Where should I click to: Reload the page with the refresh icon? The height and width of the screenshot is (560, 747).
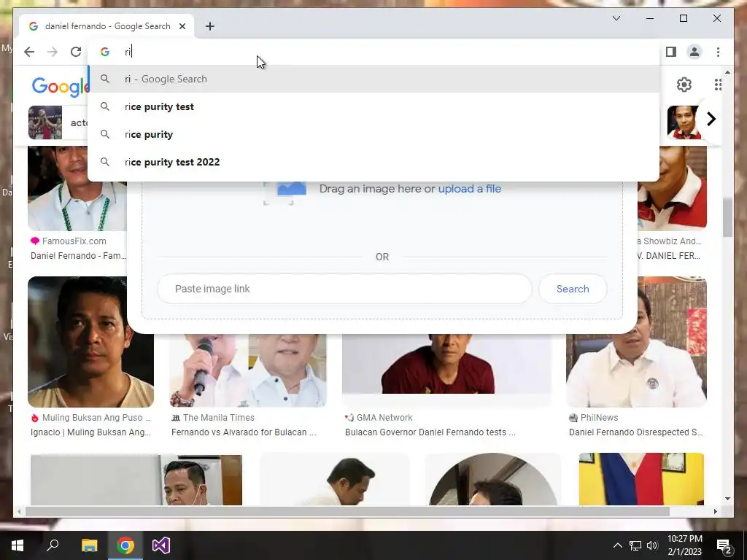coord(76,52)
